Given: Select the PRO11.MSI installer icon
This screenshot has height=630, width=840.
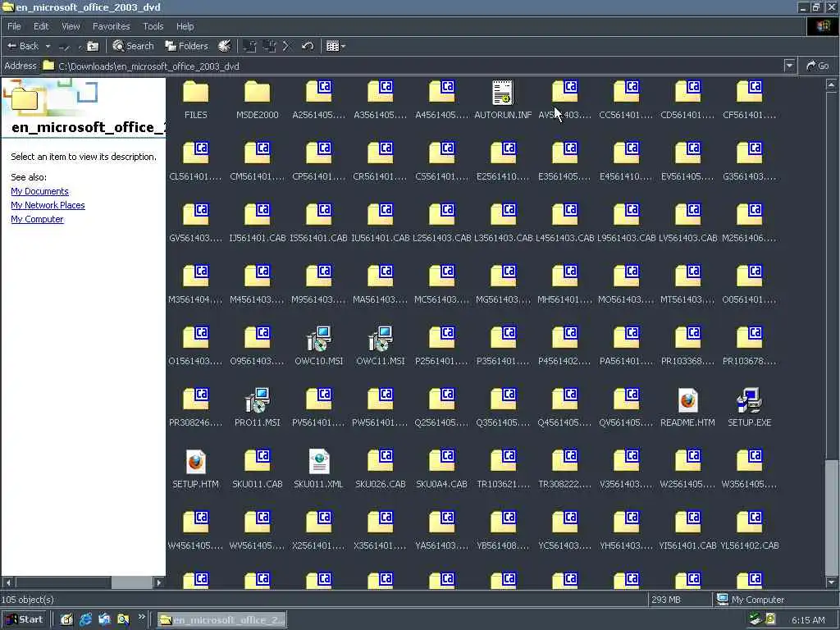Looking at the screenshot, I should pos(257,399).
